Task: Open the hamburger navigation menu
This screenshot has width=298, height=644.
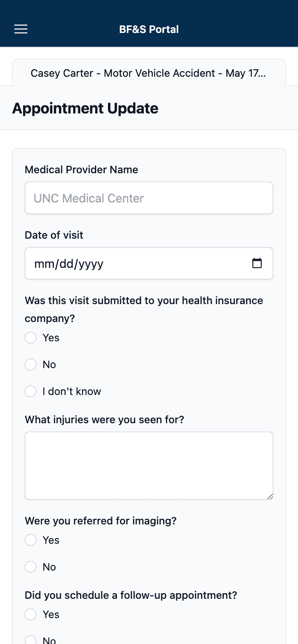Action: click(x=21, y=29)
